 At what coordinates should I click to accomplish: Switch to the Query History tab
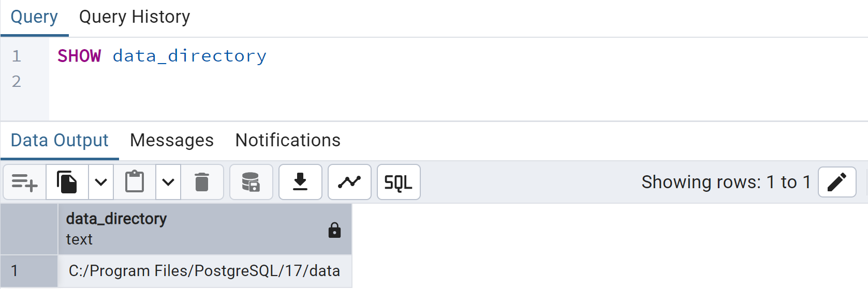coord(135,17)
